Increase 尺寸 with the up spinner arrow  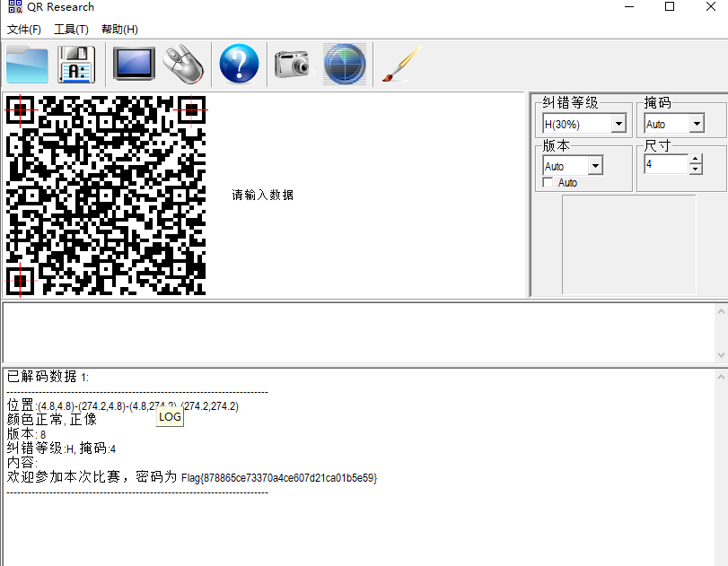(x=695, y=159)
